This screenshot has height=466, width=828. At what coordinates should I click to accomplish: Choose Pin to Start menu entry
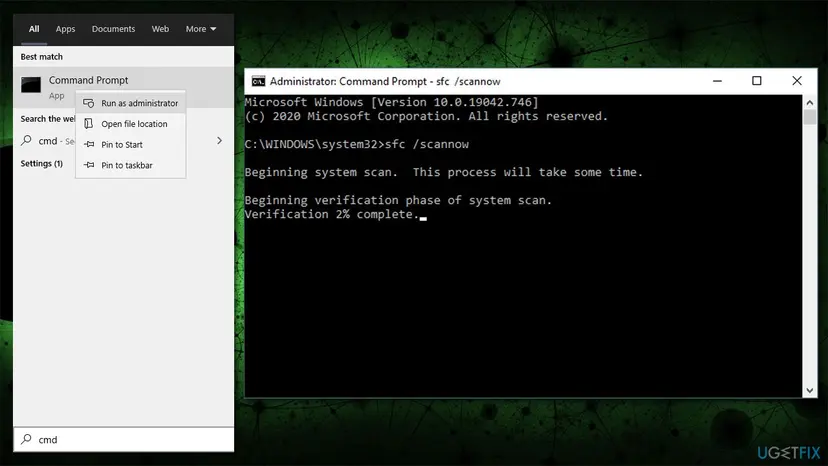tap(130, 144)
